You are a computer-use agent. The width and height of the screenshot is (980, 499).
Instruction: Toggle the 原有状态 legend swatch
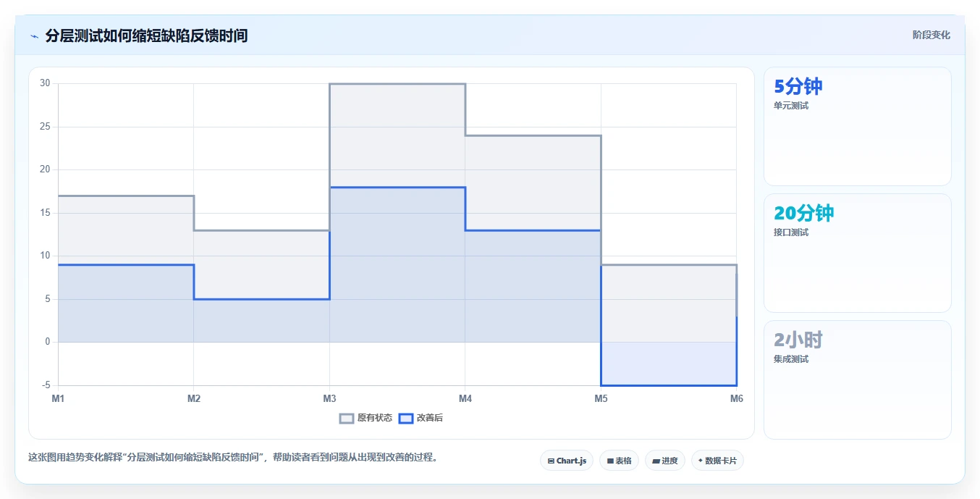pyautogui.click(x=347, y=418)
